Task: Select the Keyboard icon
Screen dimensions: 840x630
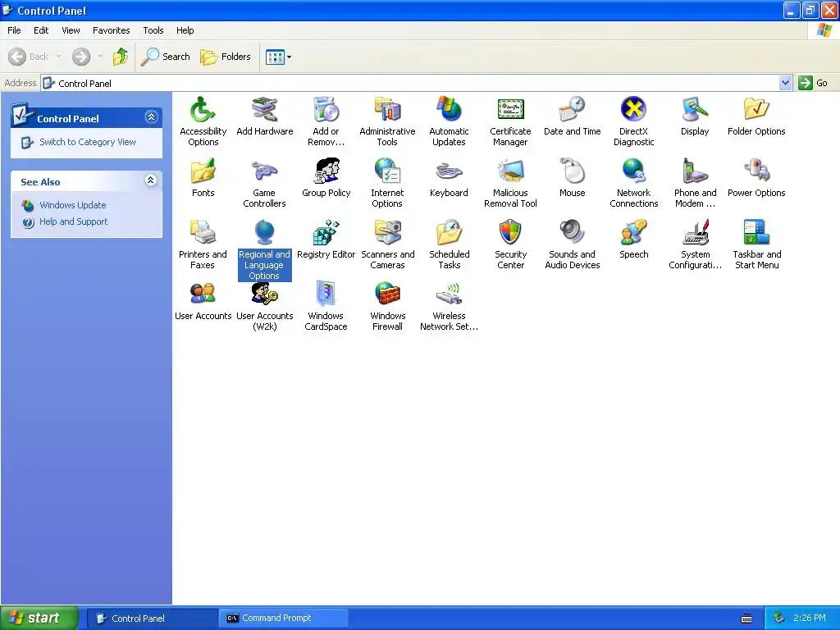Action: tap(449, 178)
